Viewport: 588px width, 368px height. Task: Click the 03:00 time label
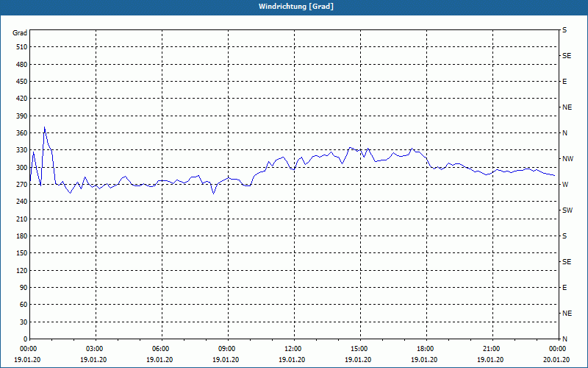(x=94, y=349)
